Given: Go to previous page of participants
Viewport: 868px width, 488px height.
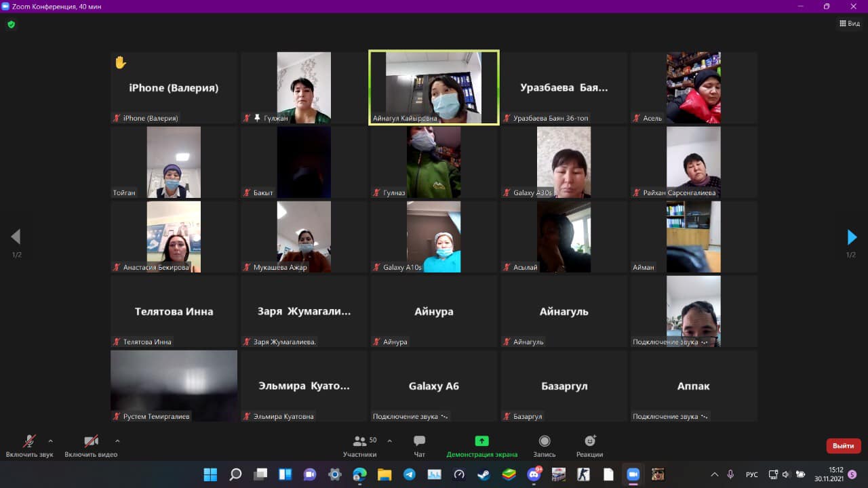Looking at the screenshot, I should click(16, 237).
